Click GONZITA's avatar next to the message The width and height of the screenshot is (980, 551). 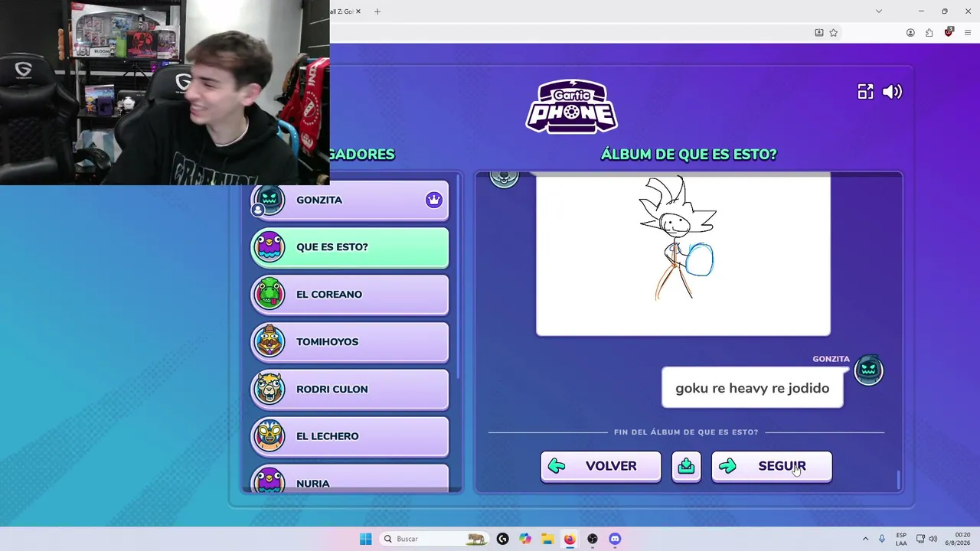click(868, 371)
